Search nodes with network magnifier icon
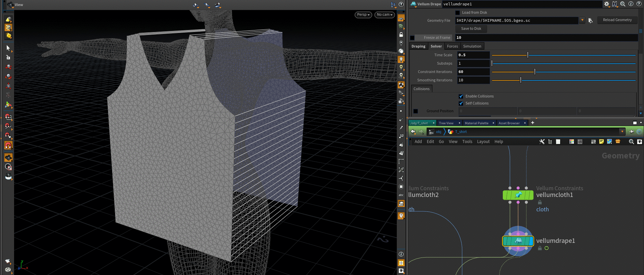Viewport: 644px width, 275px height. point(631,142)
